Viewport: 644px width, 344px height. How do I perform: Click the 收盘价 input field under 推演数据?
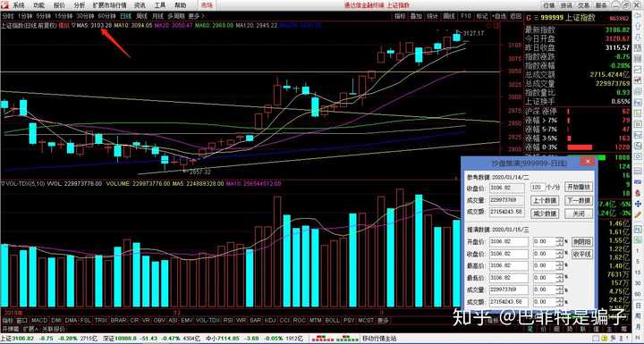click(509, 254)
